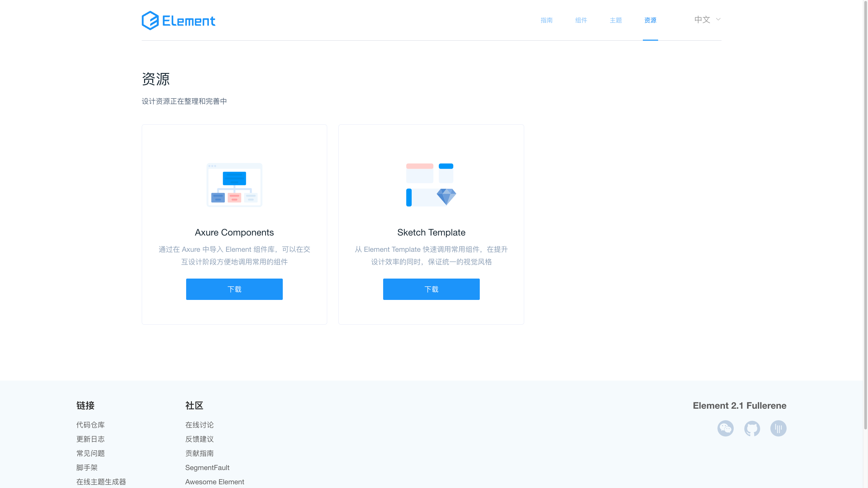
Task: Click the Gitter chat icon
Action: (778, 428)
